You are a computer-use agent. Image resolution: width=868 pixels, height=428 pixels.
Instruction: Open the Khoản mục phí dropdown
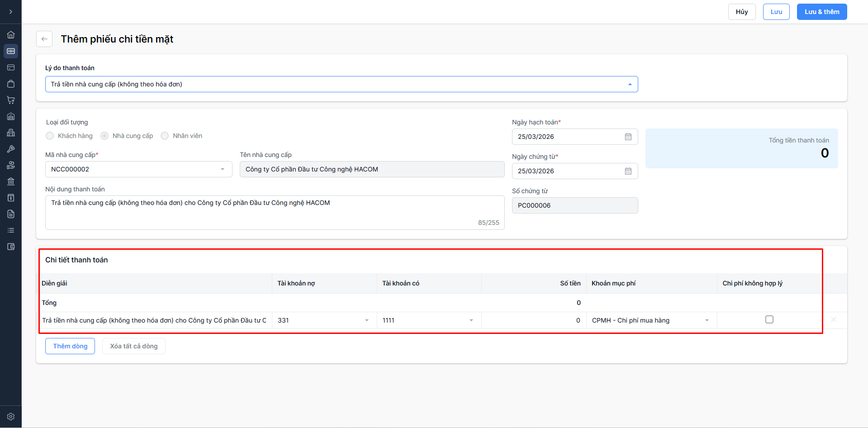(x=707, y=320)
